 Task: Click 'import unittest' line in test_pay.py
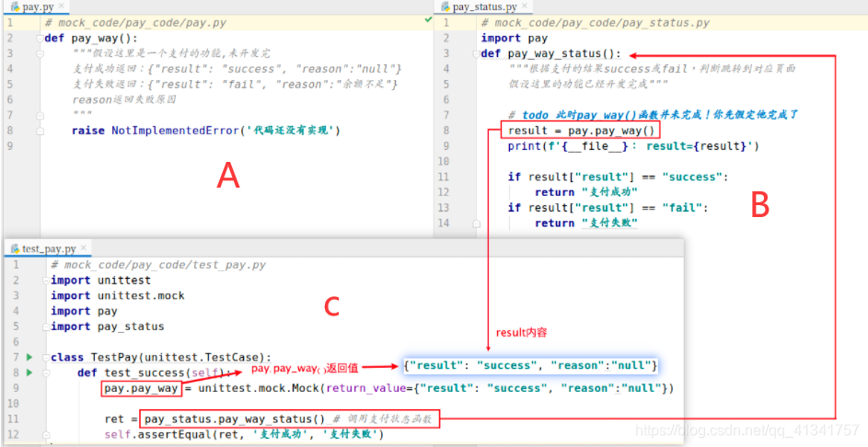pyautogui.click(x=100, y=280)
